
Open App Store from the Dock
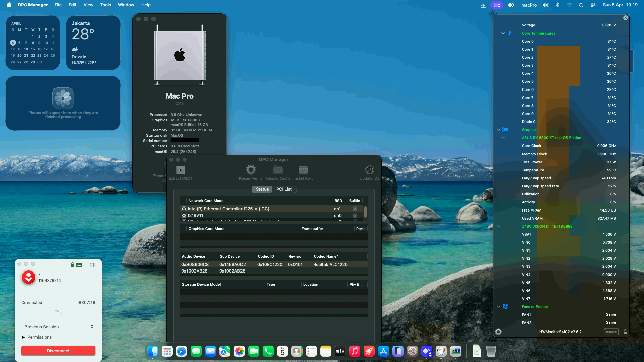click(x=383, y=351)
